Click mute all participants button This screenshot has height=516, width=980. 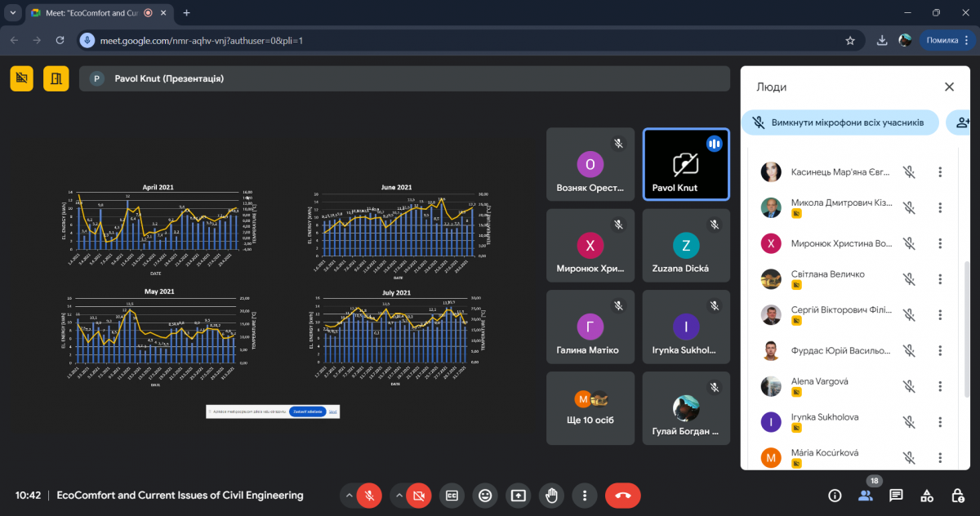click(x=840, y=122)
